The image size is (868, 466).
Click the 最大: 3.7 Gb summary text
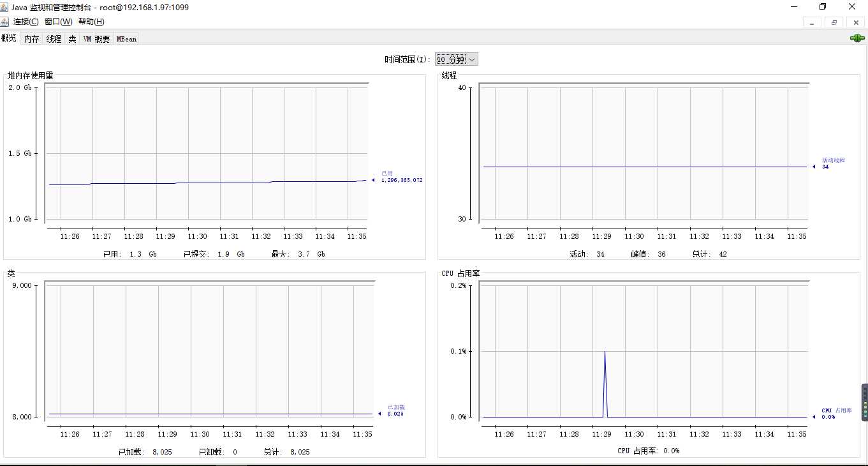[298, 254]
